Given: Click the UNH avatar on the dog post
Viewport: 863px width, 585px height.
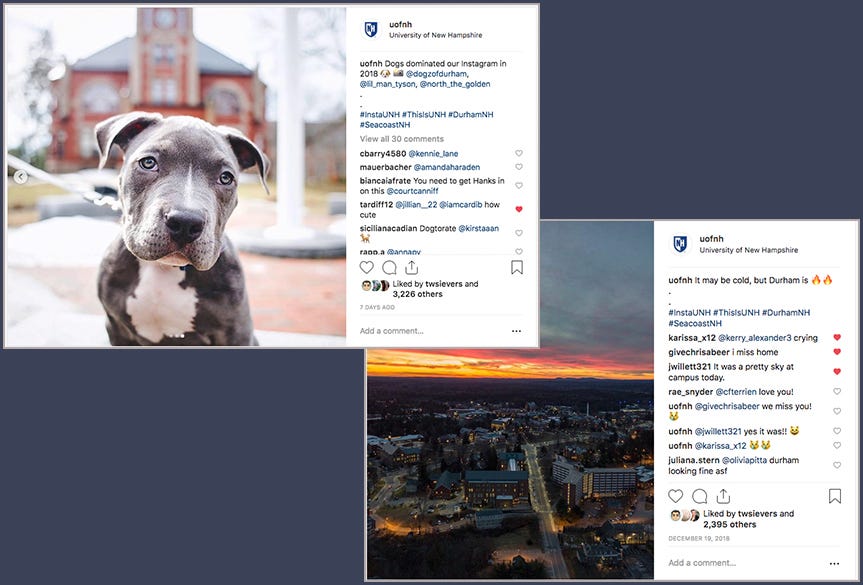Looking at the screenshot, I should [x=371, y=29].
